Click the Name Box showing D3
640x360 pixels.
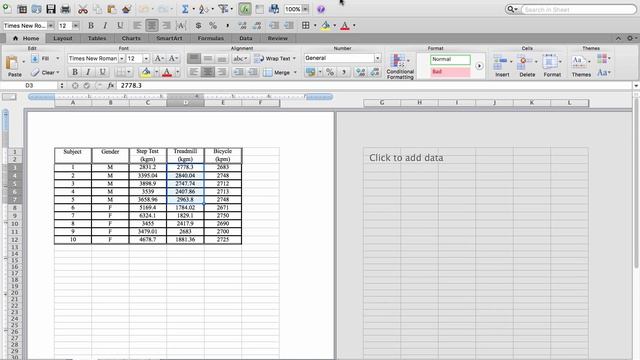point(29,85)
